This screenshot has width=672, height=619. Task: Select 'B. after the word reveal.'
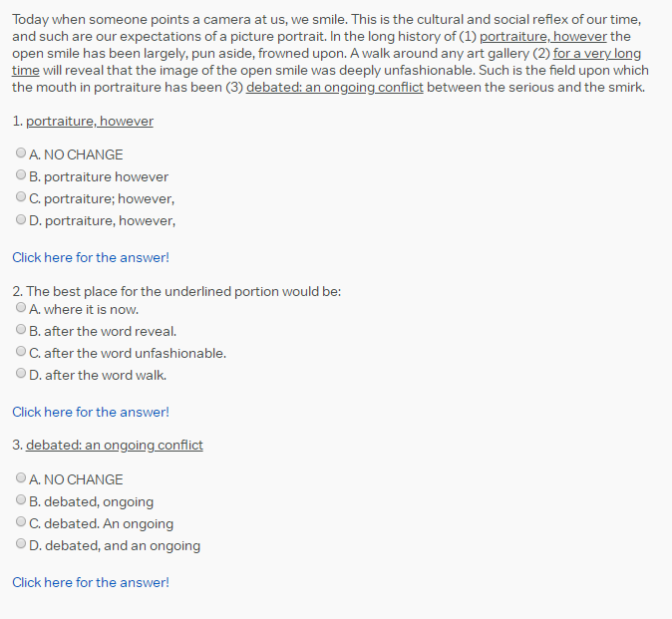click(21, 329)
